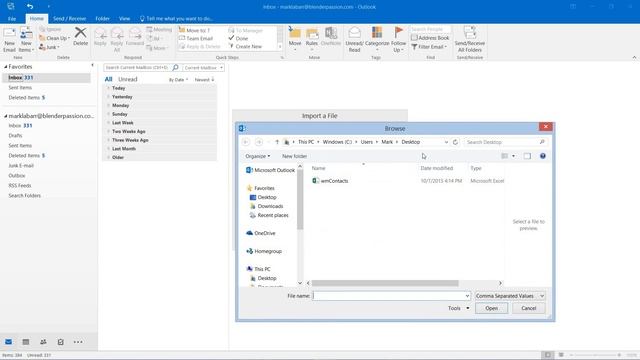Viewport: 640px width, 360px height.
Task: Click the navigation bar ellipsis
Action: (78, 342)
